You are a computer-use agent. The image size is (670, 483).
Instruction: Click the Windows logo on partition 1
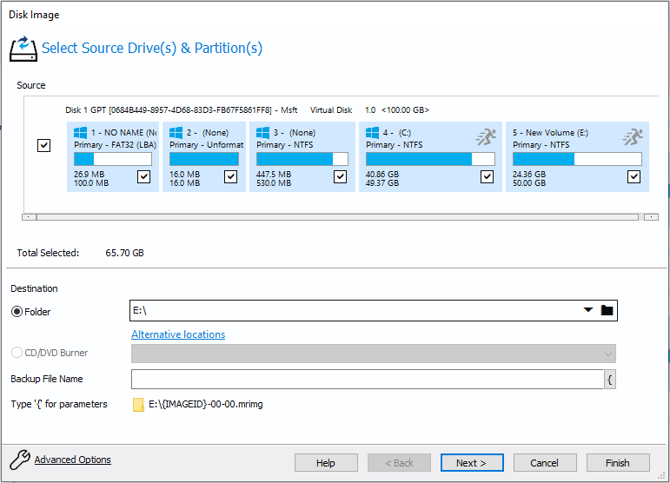pos(81,132)
